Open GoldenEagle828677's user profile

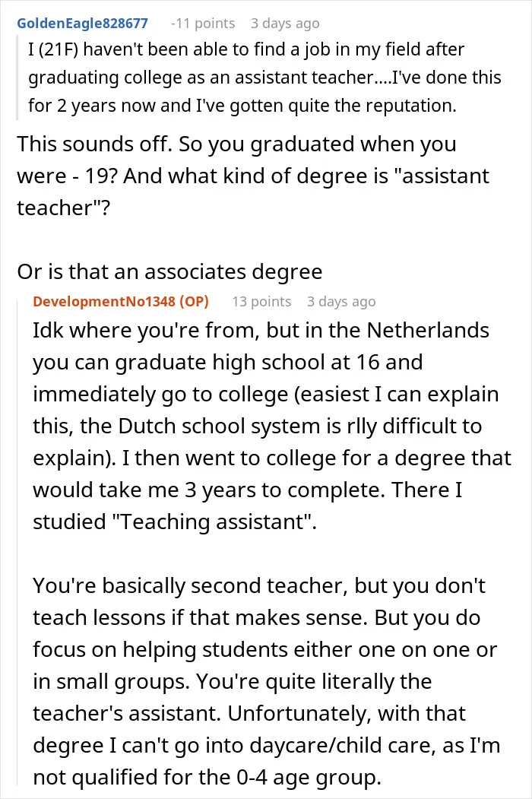click(x=83, y=24)
